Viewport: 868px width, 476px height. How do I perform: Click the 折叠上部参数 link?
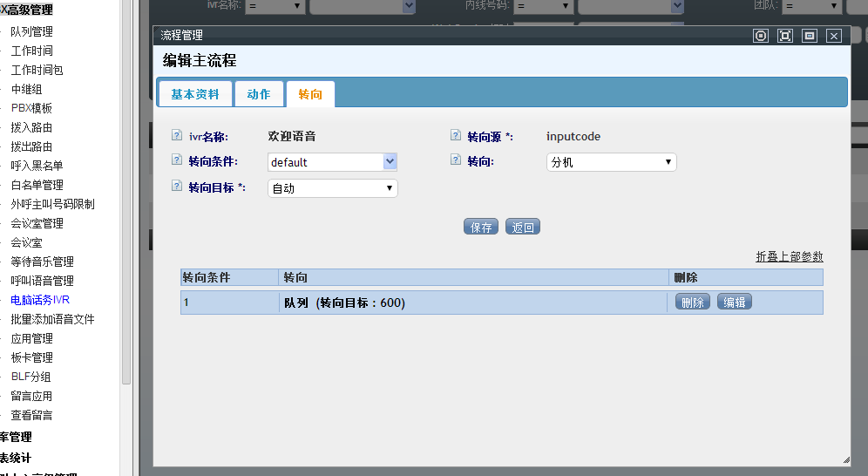pyautogui.click(x=789, y=257)
